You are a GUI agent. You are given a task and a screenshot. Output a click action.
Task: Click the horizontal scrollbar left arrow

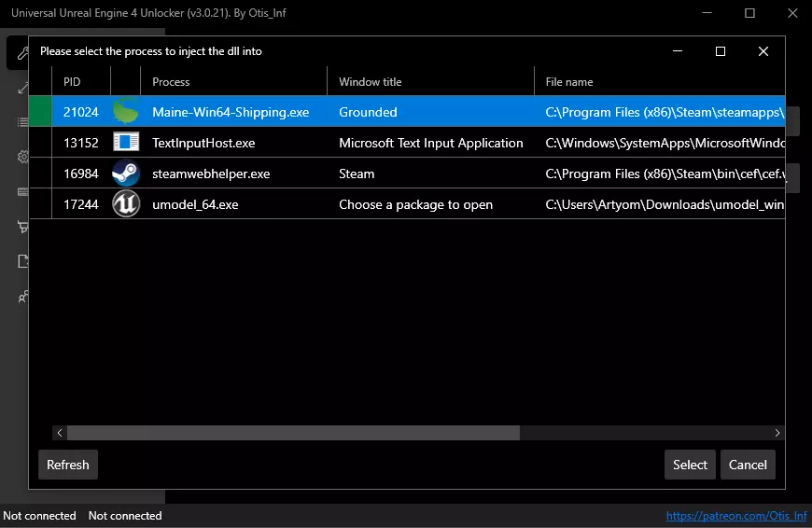pos(60,433)
